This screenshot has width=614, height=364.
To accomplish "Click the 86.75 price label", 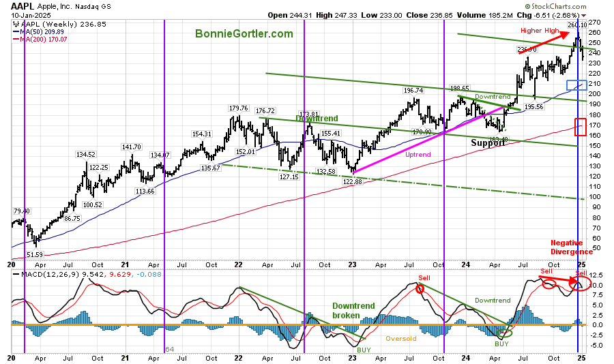I will pos(72,219).
